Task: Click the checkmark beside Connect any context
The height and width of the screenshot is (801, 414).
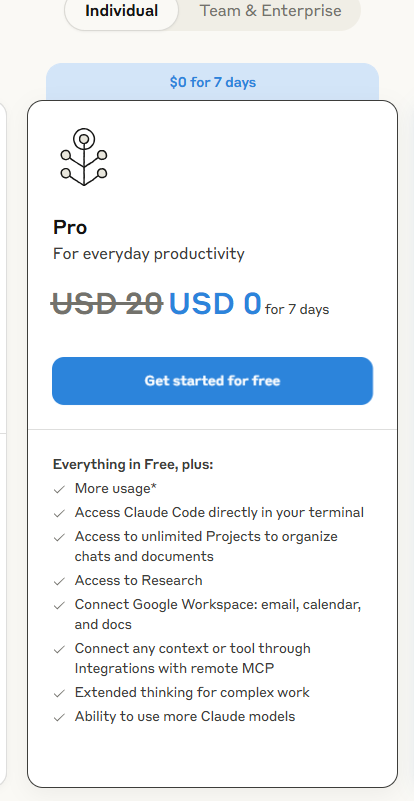Action: pos(59,650)
